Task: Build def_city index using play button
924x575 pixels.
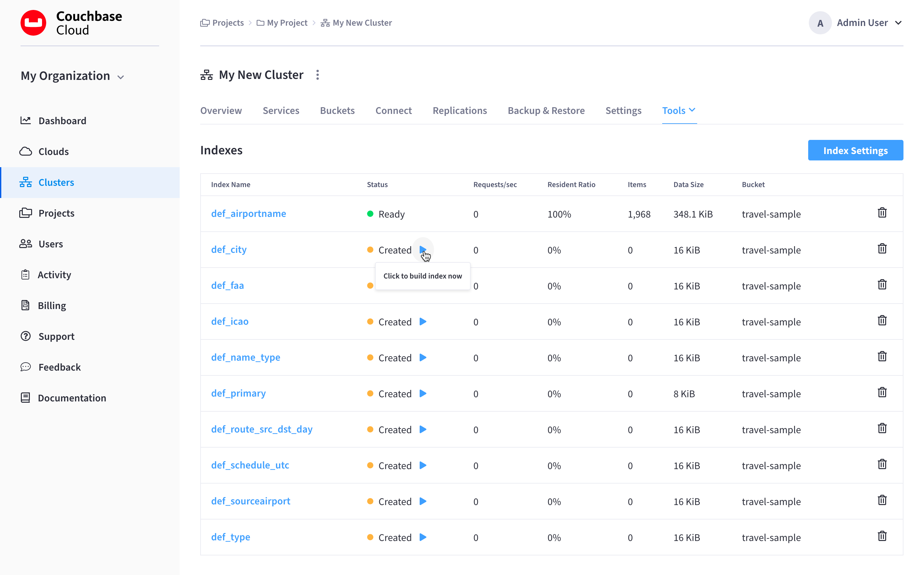Action: pos(423,250)
